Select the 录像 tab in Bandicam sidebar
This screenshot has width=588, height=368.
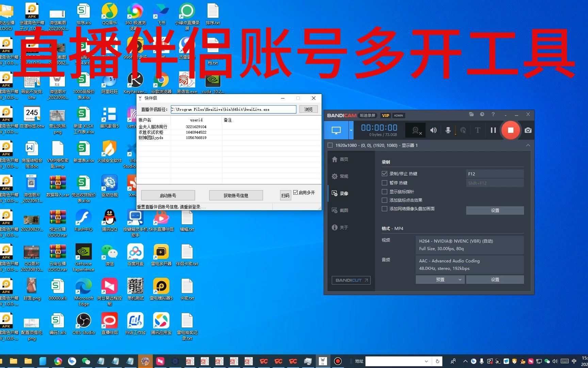tap(340, 193)
